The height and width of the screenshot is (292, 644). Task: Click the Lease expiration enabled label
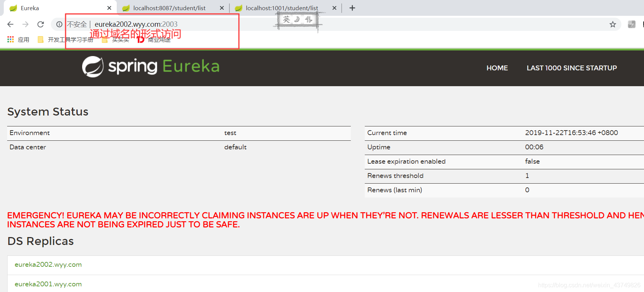(x=406, y=161)
